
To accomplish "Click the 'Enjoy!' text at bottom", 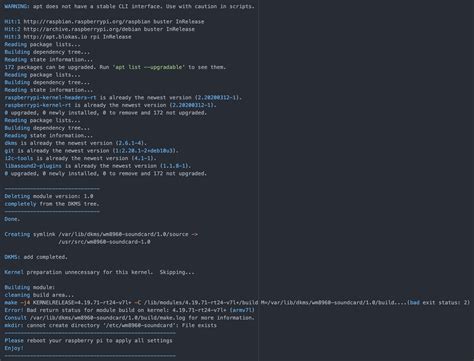I will click(x=14, y=348).
